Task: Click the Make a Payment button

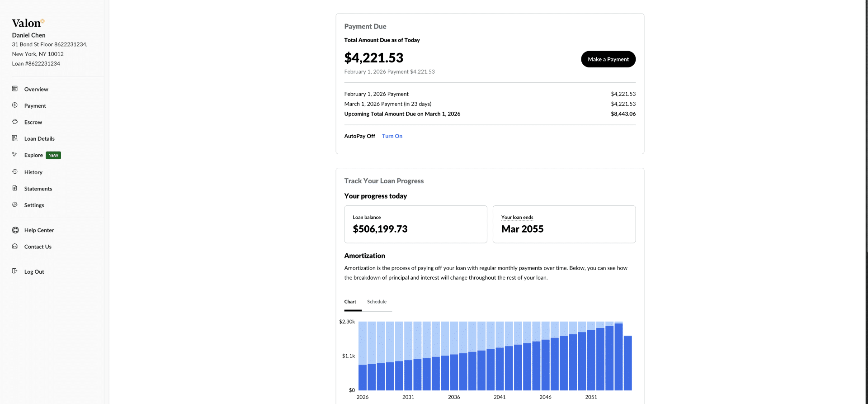Action: tap(608, 59)
